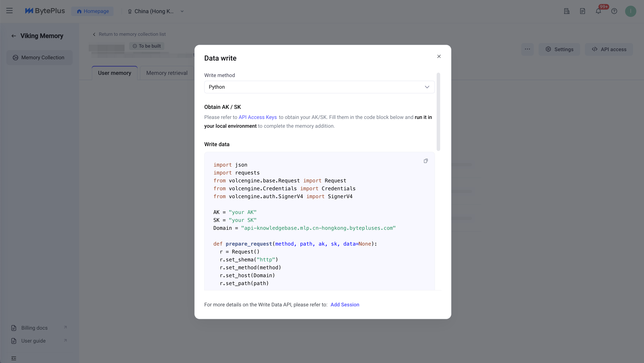Image resolution: width=644 pixels, height=363 pixels.
Task: Click the dialog's vertical scrollbar
Action: point(438,112)
